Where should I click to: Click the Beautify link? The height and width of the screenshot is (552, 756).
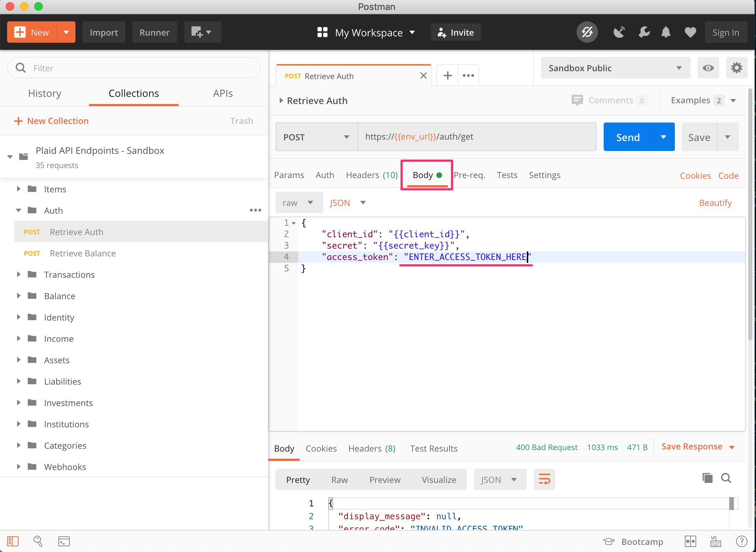click(x=715, y=203)
